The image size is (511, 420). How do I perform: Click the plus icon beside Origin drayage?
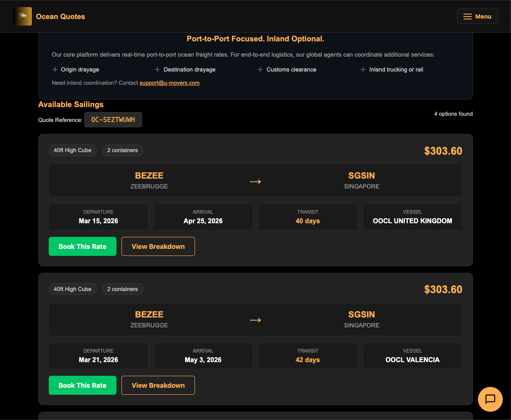click(55, 69)
